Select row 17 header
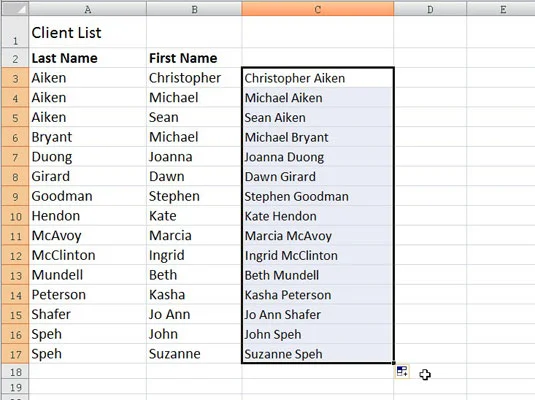Viewport: 535px width, 400px height. 15,354
